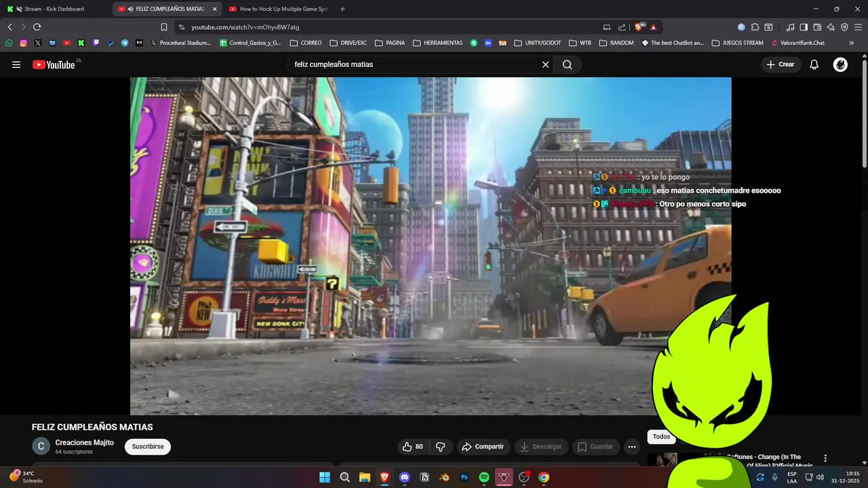This screenshot has width=868, height=488.
Task: Open the UNITY/GODOT bookmarks folder
Action: 538,43
